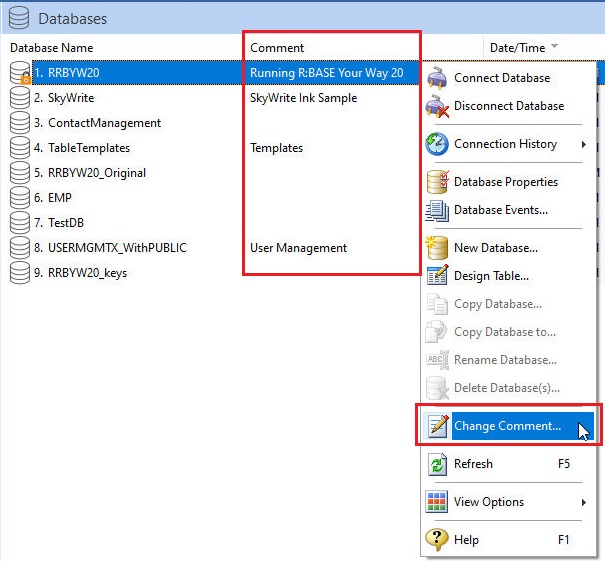Image resolution: width=605 pixels, height=561 pixels.
Task: Select the 1. RRBYW20 database row
Action: [214, 73]
